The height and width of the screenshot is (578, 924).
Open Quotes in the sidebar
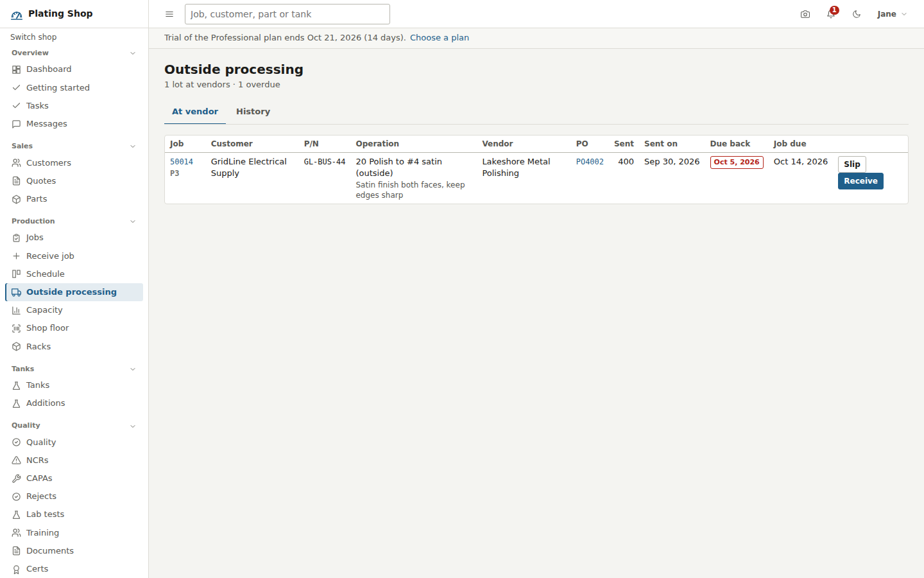pos(74,181)
